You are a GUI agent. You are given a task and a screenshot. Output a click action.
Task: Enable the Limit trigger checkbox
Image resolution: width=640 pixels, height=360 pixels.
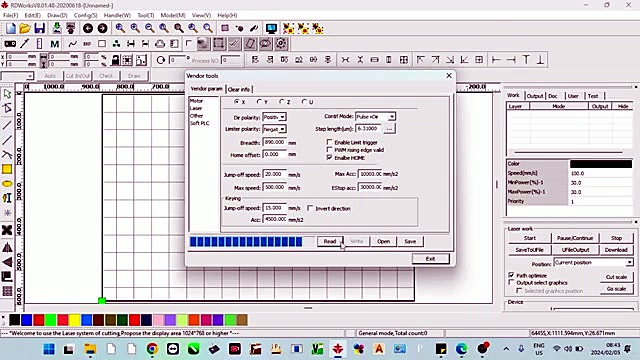(x=329, y=142)
